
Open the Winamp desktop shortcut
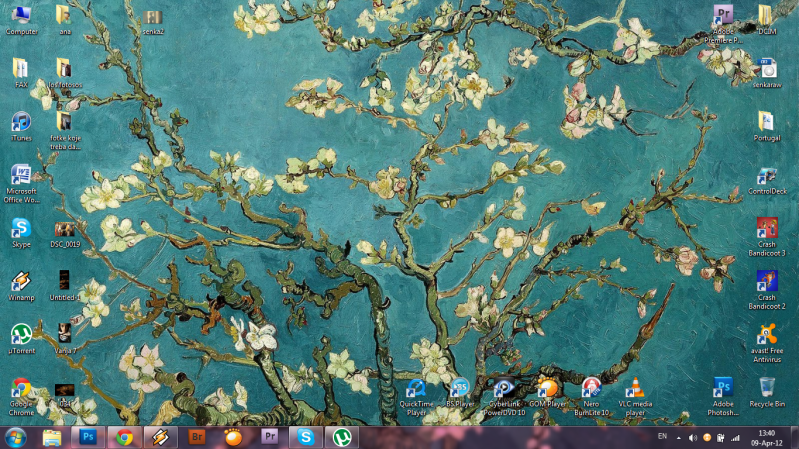tap(21, 281)
